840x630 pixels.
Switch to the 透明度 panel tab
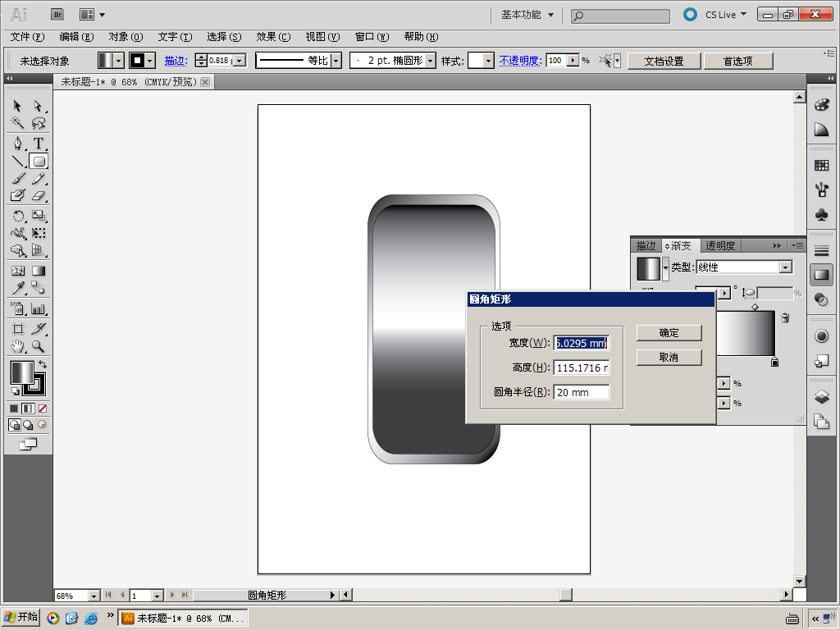tap(720, 245)
